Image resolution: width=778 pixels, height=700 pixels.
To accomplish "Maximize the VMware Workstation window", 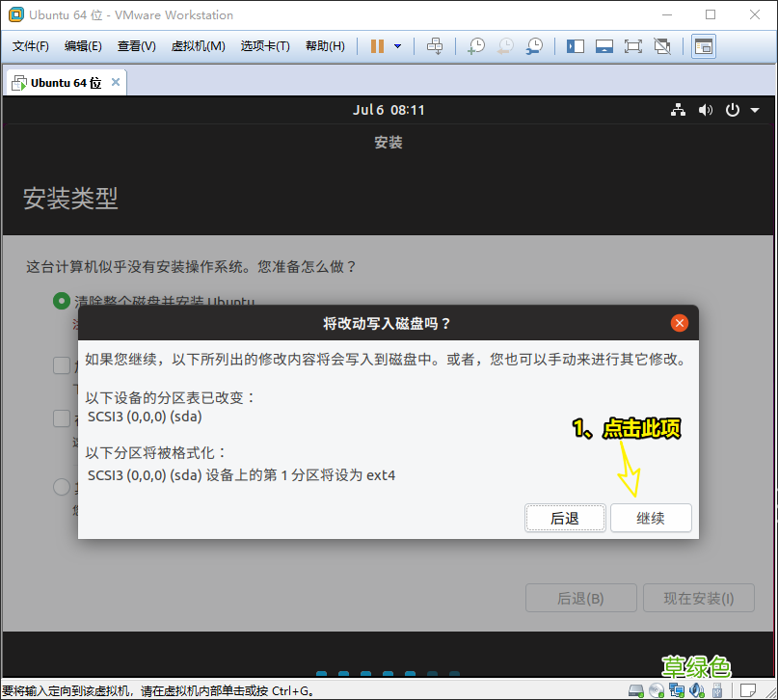I will coord(711,14).
